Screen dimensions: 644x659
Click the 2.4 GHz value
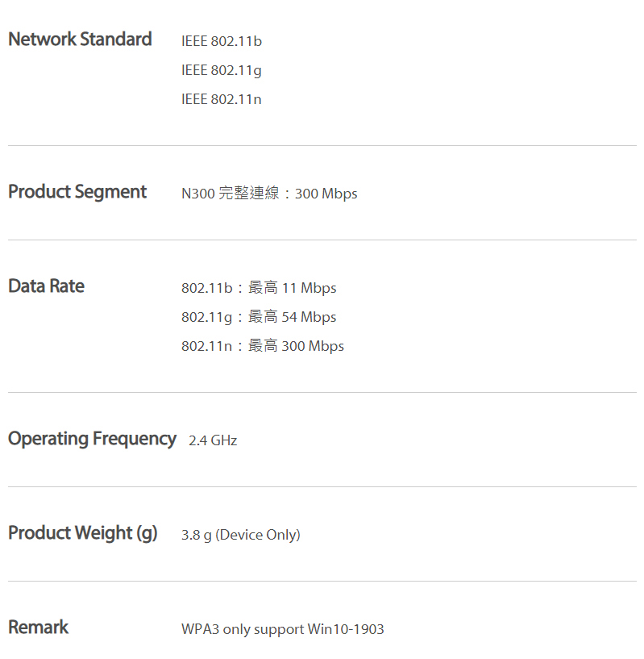[x=213, y=440]
